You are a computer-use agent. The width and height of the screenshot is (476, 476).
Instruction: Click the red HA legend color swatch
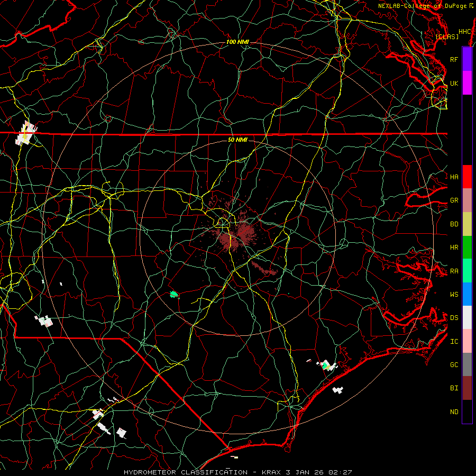pyautogui.click(x=467, y=177)
